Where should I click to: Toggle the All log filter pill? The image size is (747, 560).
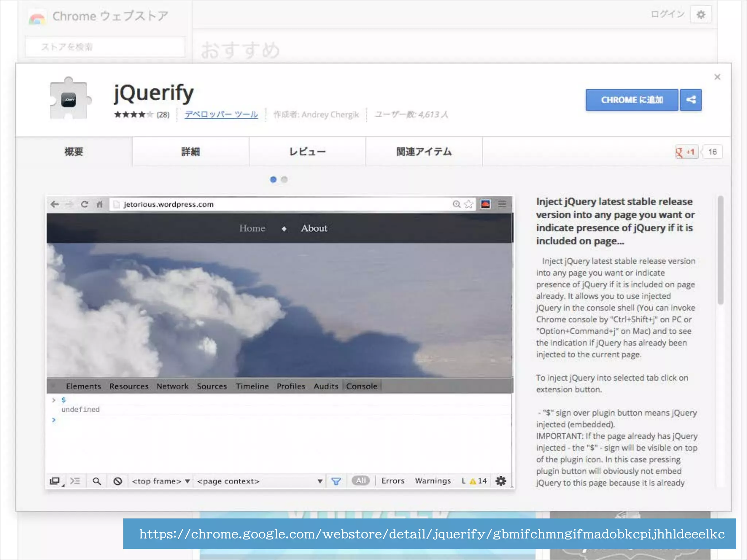coord(360,481)
